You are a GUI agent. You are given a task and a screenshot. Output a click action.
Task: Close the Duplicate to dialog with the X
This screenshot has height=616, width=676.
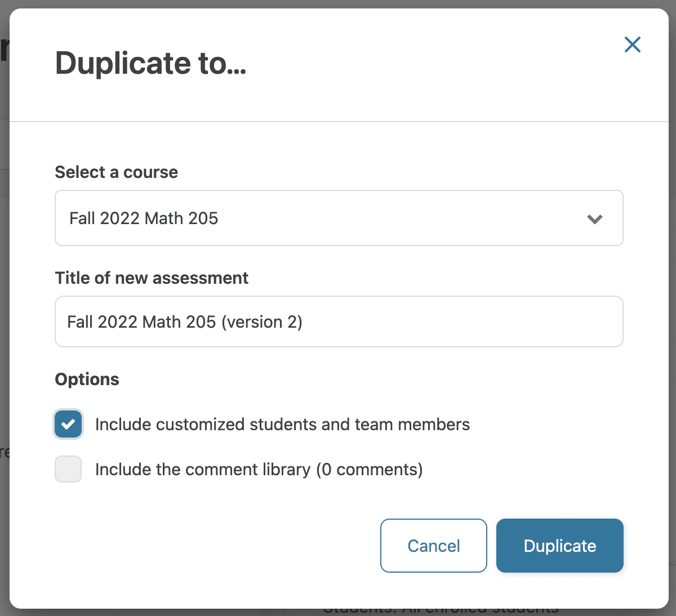[x=632, y=44]
